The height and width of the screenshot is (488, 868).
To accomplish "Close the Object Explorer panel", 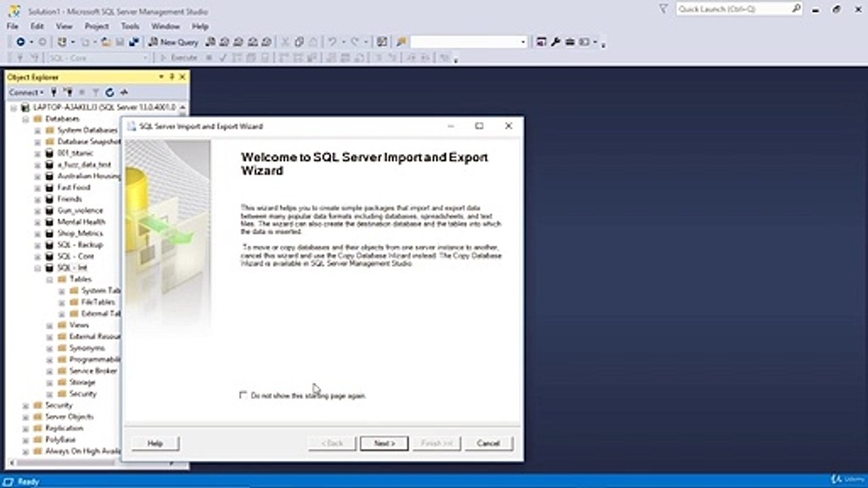I will (x=182, y=77).
